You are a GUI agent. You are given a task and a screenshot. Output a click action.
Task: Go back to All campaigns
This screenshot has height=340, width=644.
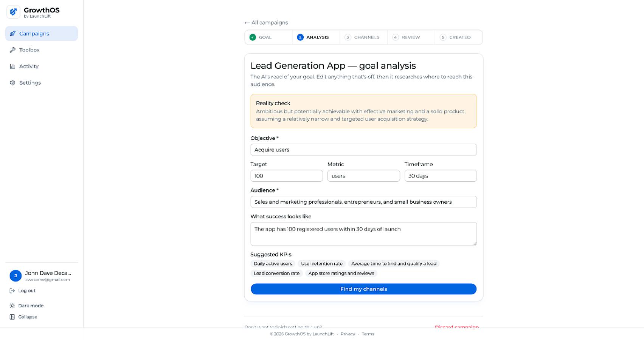point(266,23)
